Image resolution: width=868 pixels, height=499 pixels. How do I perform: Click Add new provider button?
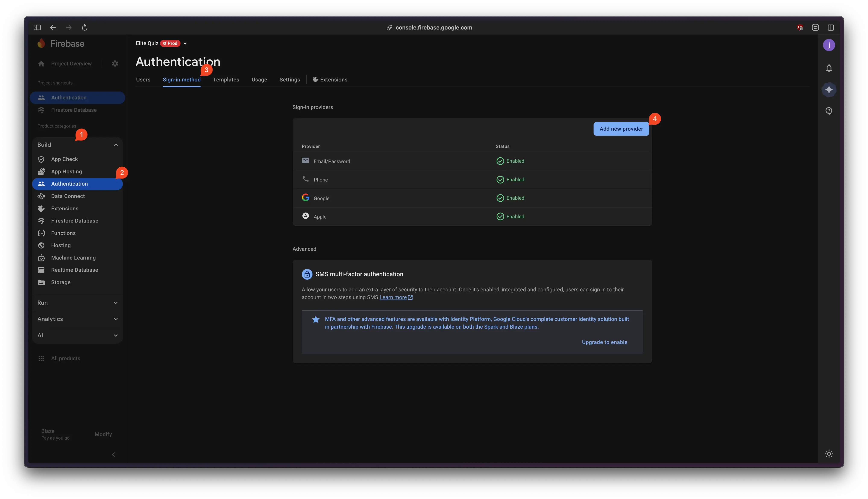(621, 129)
